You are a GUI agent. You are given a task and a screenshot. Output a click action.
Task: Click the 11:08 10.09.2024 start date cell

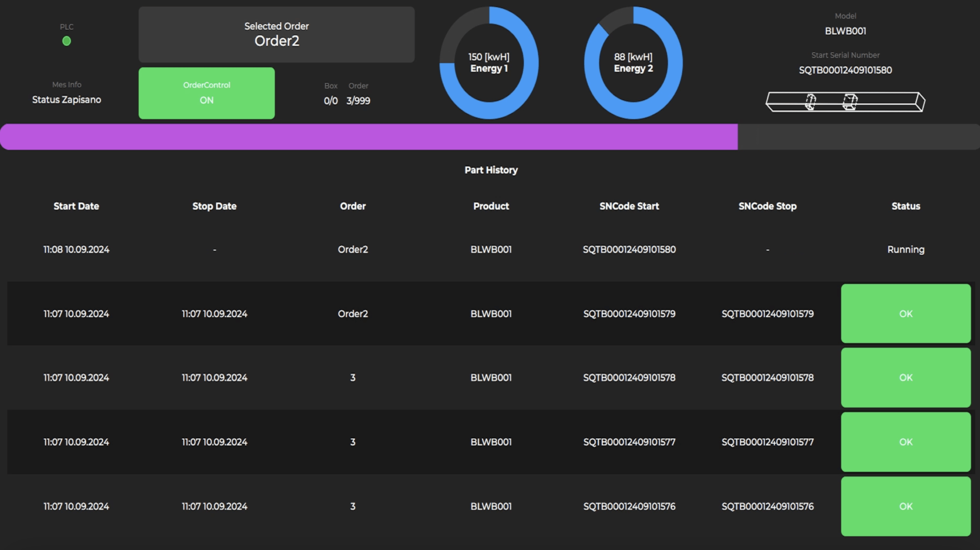(77, 250)
